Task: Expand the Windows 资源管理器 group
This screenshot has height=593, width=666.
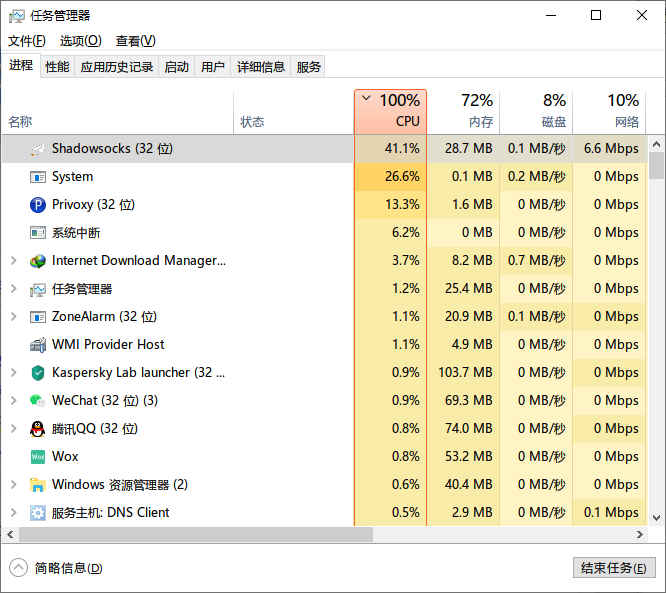Action: coord(14,484)
